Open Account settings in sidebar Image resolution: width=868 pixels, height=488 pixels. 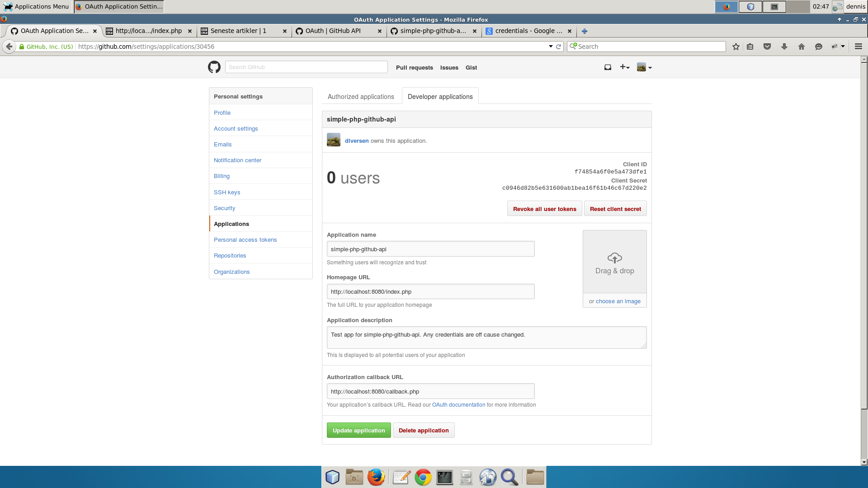[261, 128]
